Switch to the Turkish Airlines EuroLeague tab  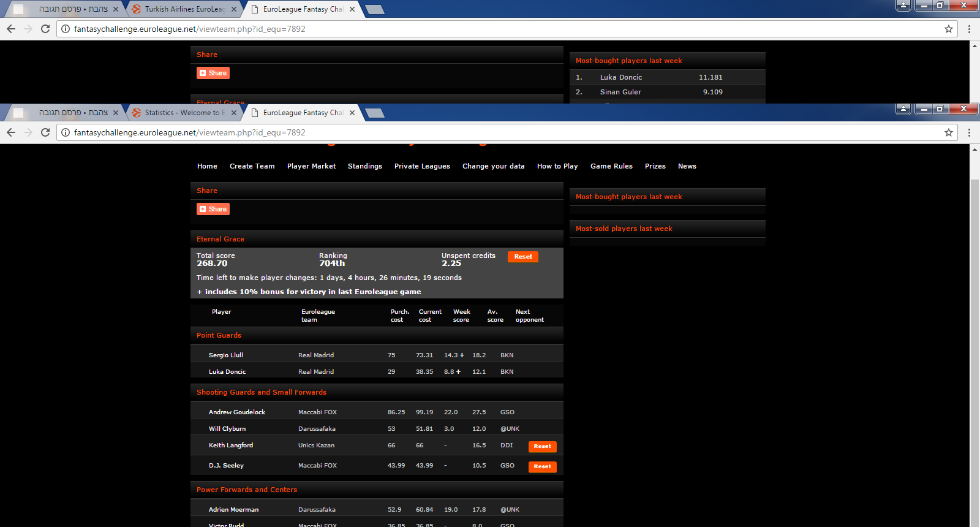click(185, 9)
